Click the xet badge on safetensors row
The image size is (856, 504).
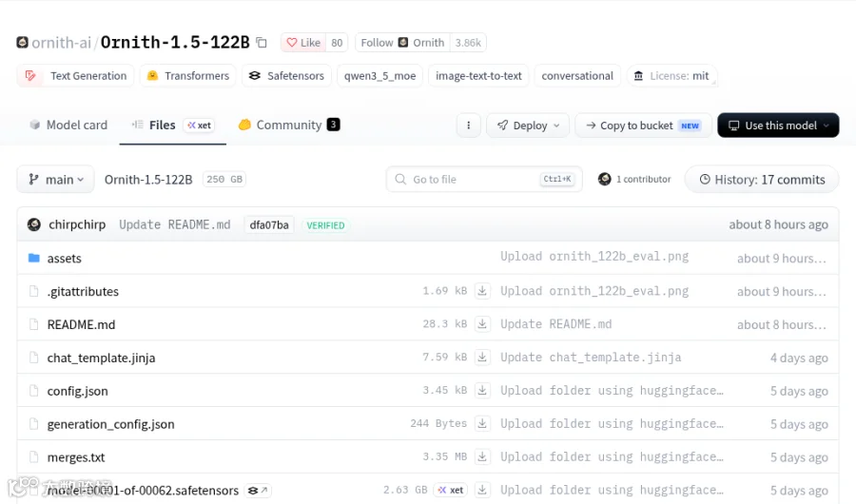(x=451, y=490)
